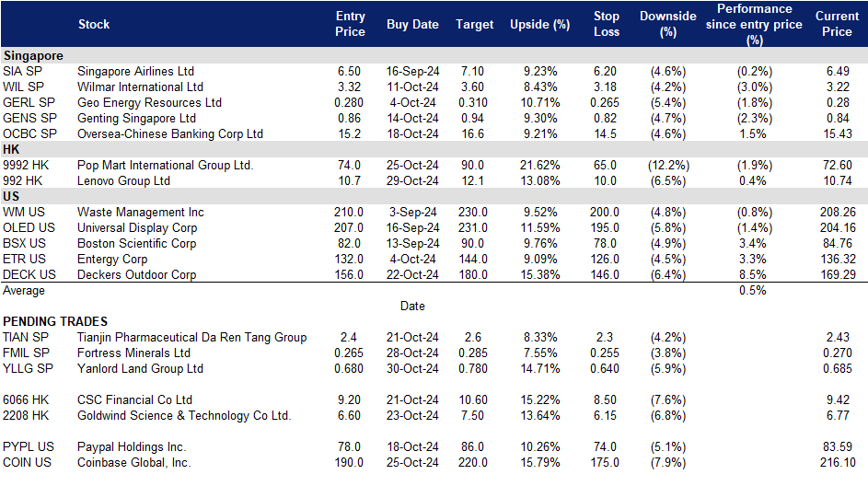Click the SIA SP ticker
Image resolution: width=868 pixels, height=486 pixels.
[22, 72]
